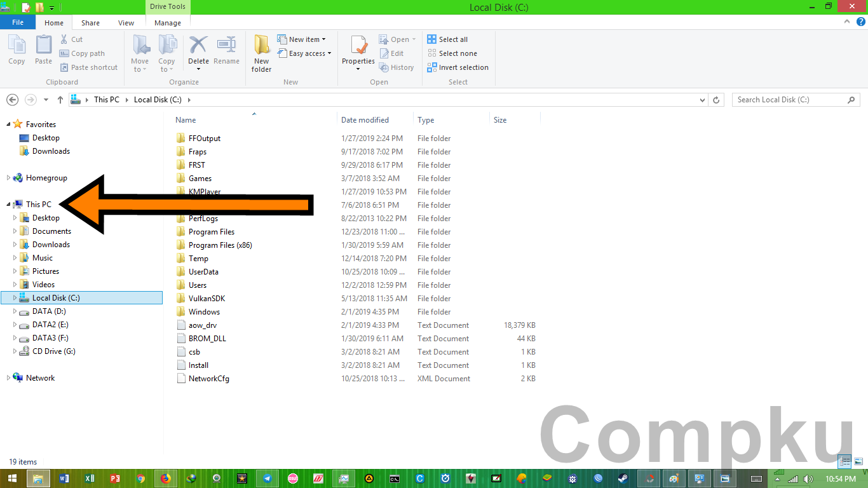Sort by the Size column header

(x=515, y=119)
